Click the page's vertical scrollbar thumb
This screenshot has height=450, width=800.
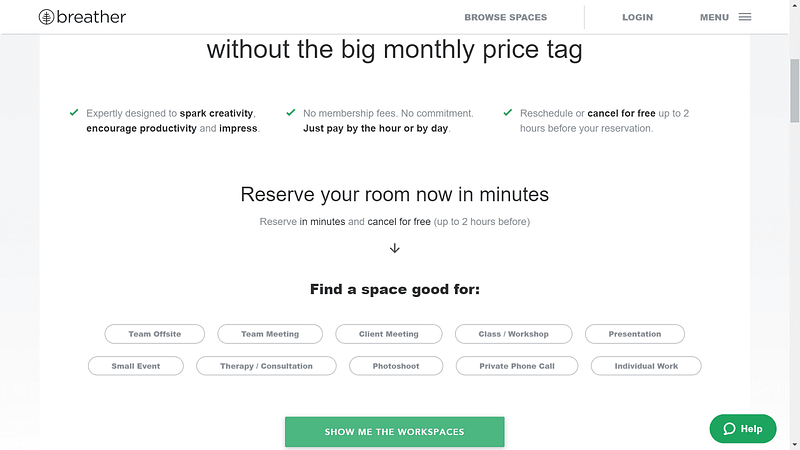coord(794,91)
